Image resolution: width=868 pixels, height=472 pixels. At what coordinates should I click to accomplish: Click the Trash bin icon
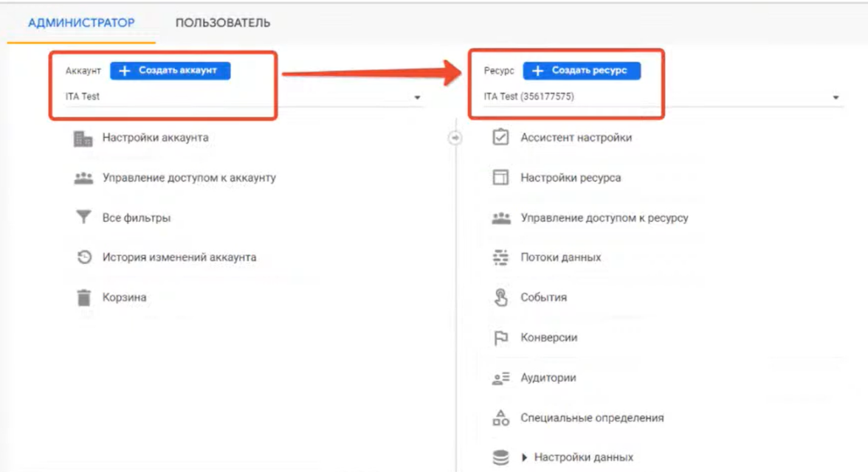(x=83, y=297)
